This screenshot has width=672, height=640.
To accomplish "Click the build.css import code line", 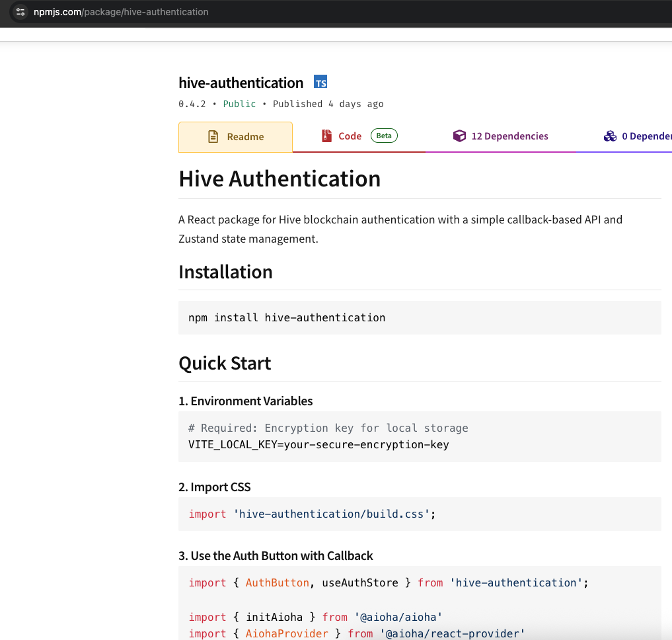I will [313, 514].
